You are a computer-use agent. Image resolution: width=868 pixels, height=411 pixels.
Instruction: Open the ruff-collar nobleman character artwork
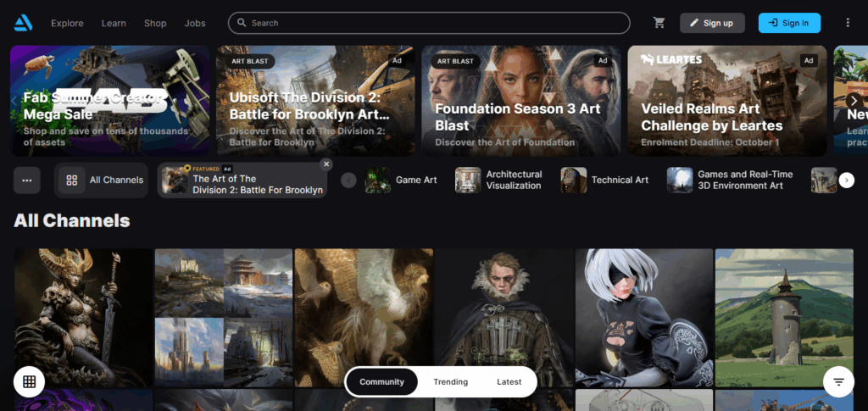(504, 318)
